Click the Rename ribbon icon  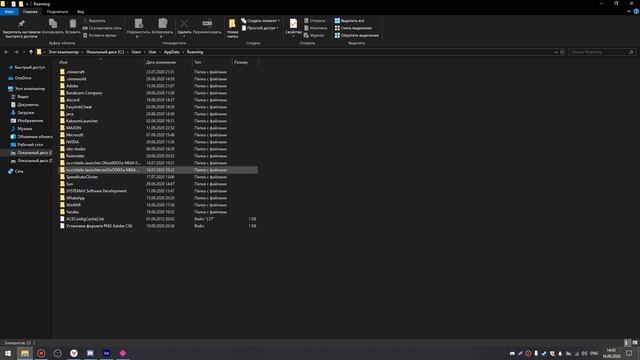[x=207, y=23]
